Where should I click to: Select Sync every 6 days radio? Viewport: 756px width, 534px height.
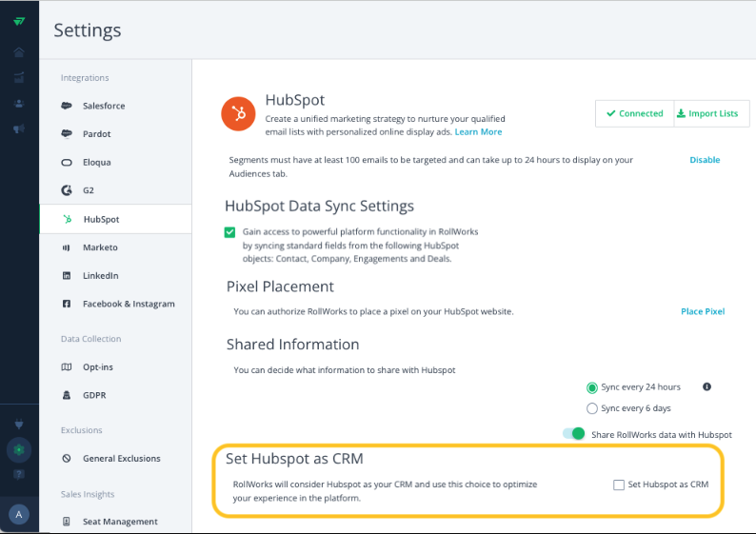pos(592,408)
